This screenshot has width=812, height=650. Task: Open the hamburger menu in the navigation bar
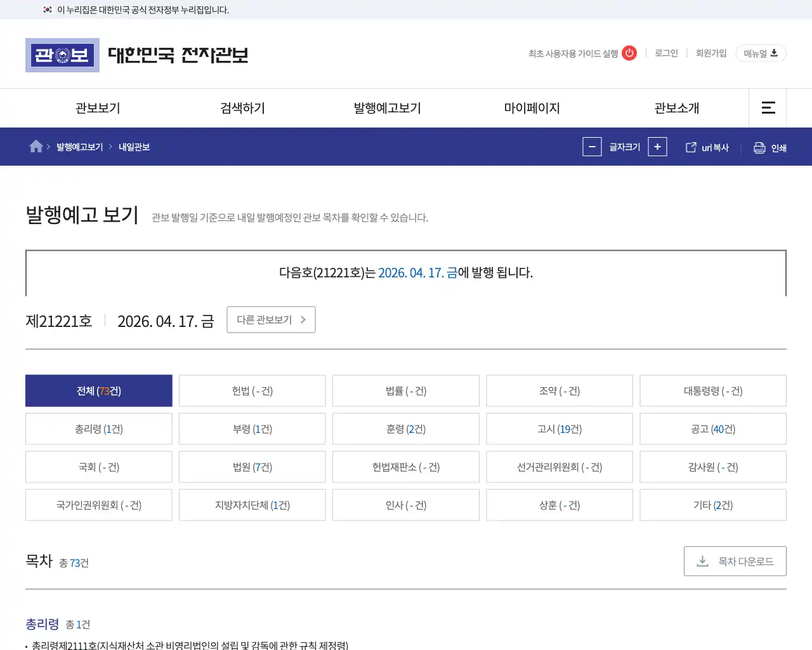tap(768, 108)
